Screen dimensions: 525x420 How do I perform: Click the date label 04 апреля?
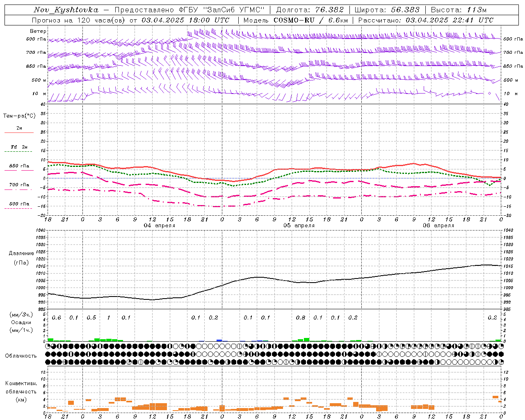(160, 226)
